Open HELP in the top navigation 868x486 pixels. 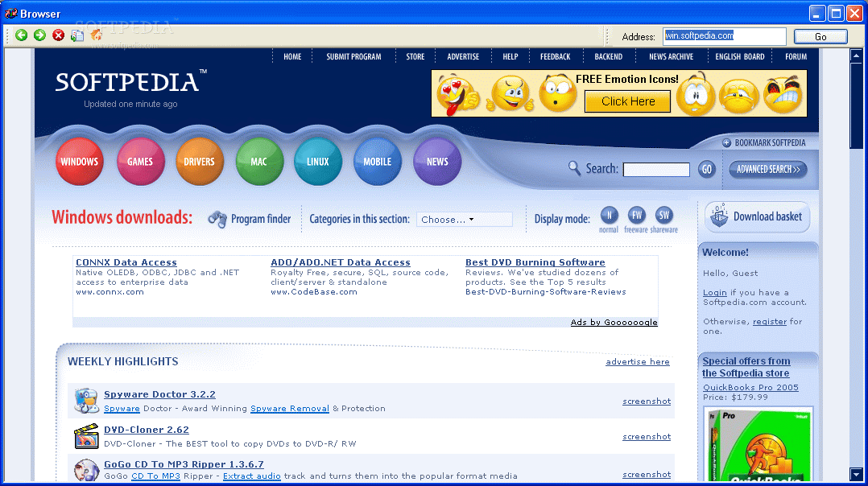pyautogui.click(x=510, y=56)
